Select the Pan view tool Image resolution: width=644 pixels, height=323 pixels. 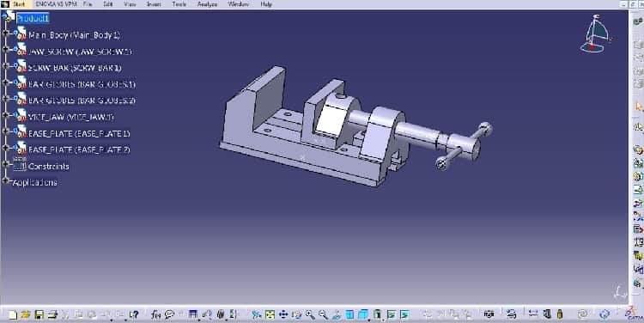(283, 314)
